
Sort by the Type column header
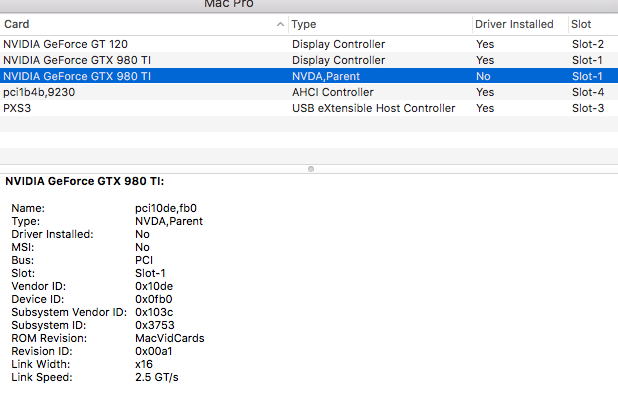(380, 24)
